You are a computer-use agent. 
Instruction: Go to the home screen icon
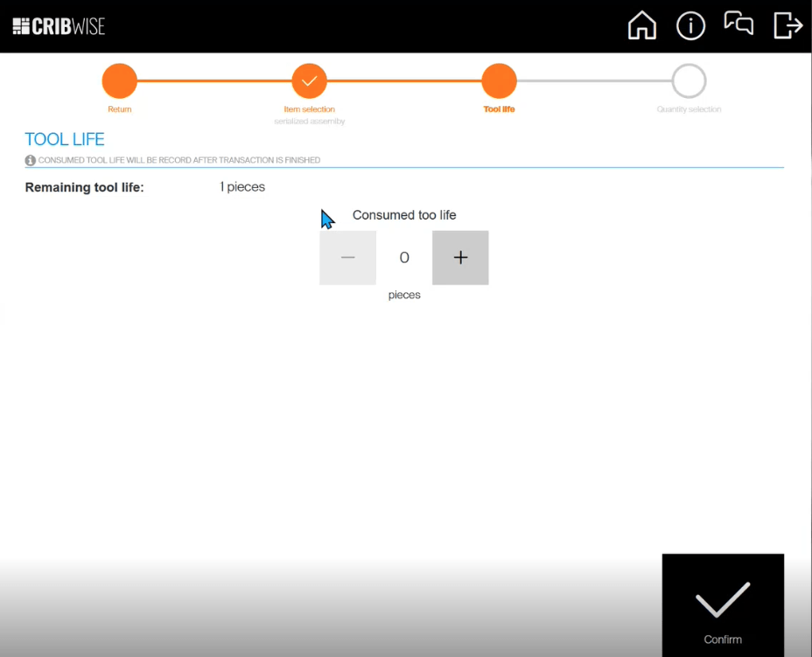[x=641, y=26]
